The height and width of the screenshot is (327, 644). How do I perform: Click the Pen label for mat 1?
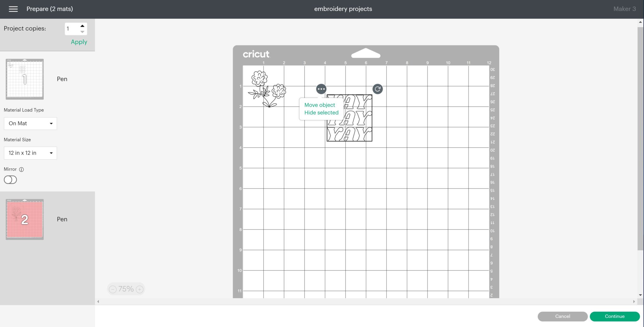(x=62, y=79)
